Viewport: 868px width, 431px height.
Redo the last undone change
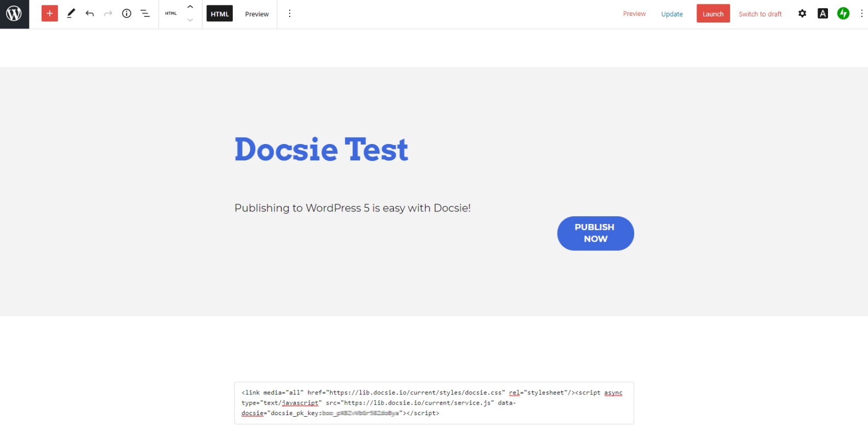pyautogui.click(x=108, y=14)
